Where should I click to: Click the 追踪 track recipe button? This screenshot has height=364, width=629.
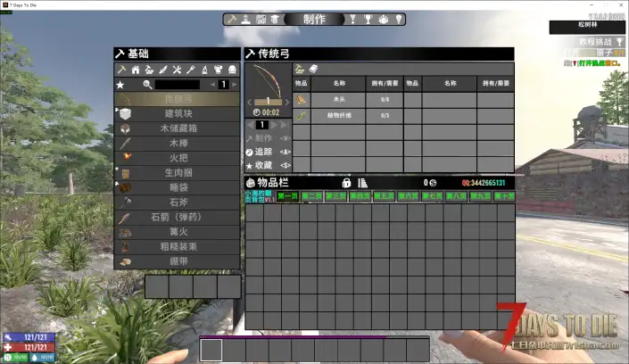pos(269,152)
